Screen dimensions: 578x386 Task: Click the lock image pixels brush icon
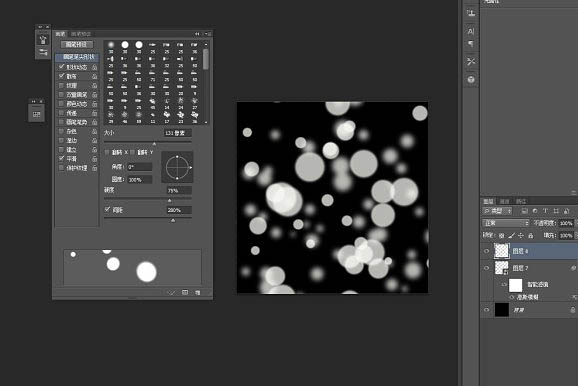[511, 235]
